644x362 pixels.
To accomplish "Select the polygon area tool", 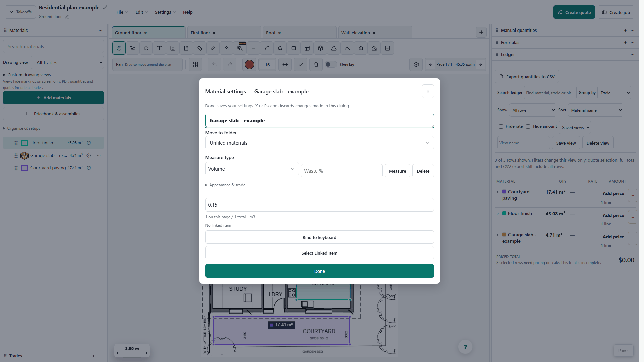I will coord(280,48).
